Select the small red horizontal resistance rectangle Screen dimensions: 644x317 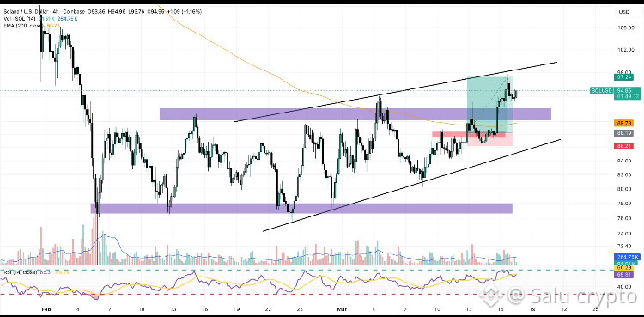coord(469,135)
